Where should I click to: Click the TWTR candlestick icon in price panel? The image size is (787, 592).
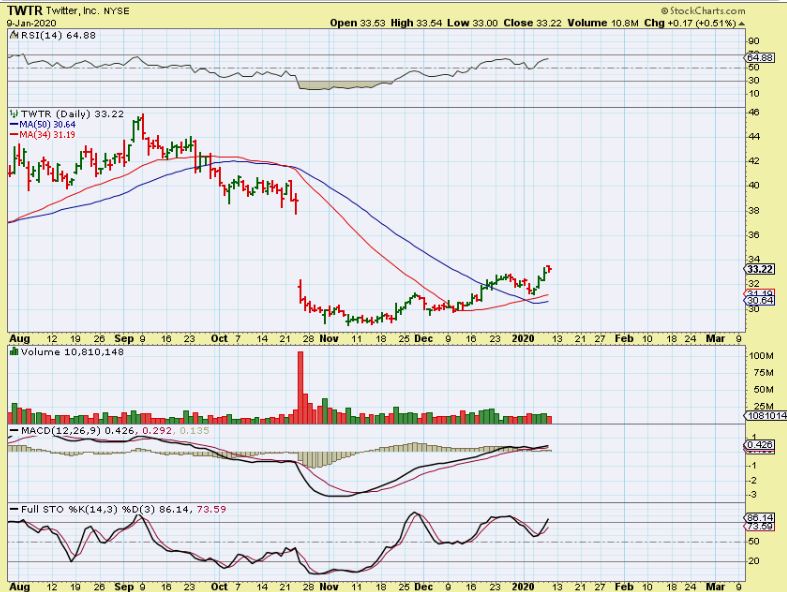(13, 114)
